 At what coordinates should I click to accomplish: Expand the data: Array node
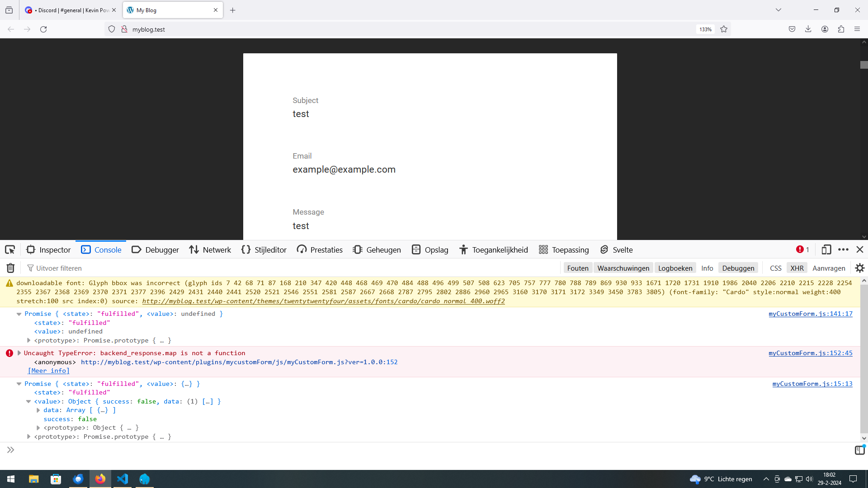(x=38, y=410)
